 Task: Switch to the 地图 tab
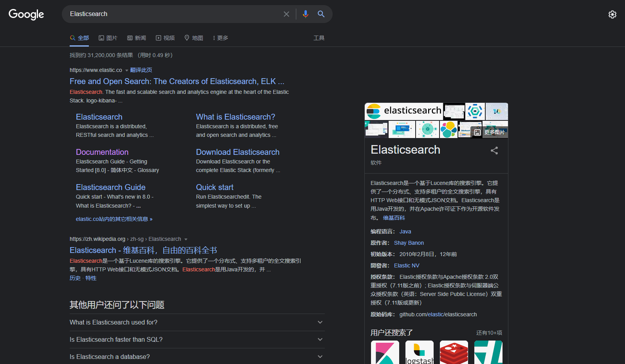point(194,38)
